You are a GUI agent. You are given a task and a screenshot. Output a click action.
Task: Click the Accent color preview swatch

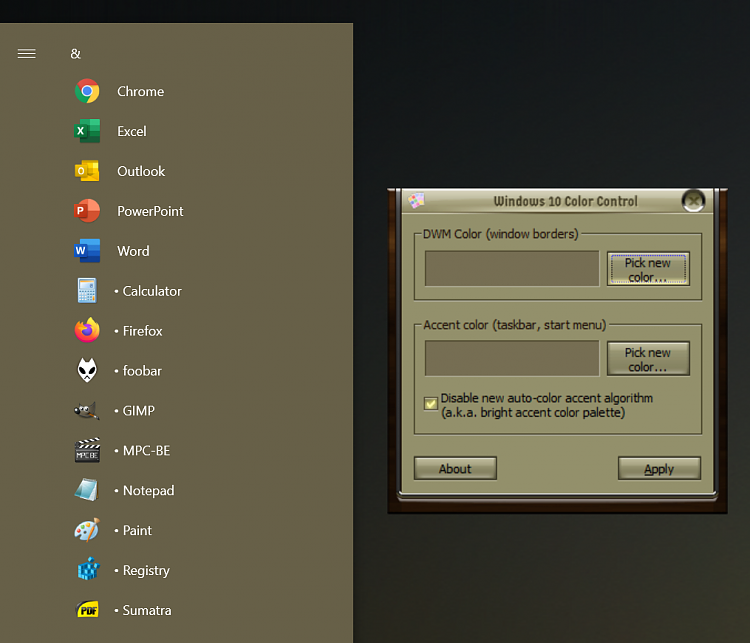pos(512,358)
